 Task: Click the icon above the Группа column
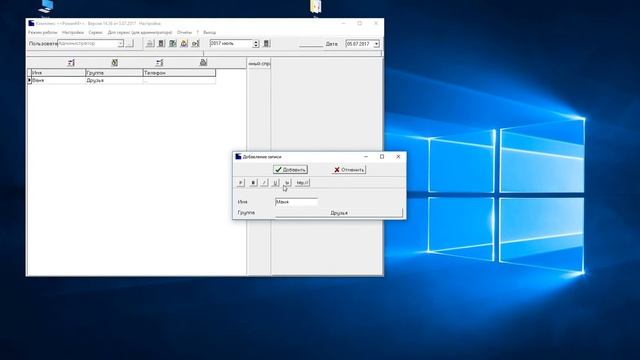pos(115,62)
